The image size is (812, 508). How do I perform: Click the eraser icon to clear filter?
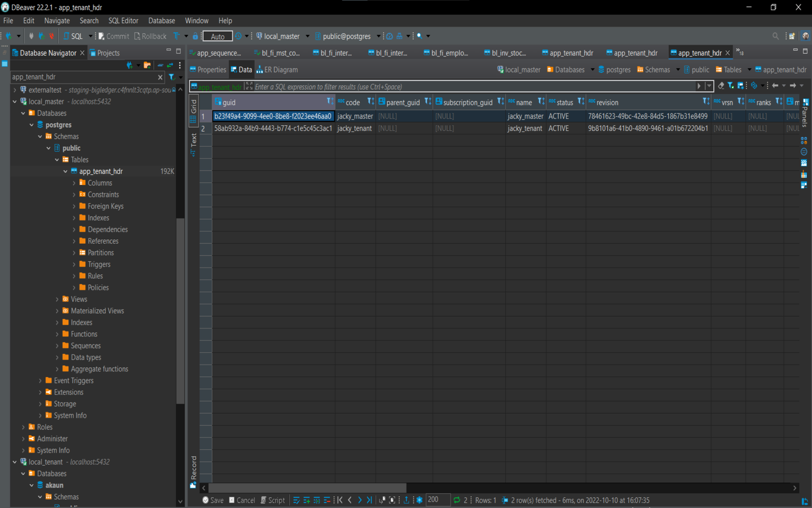pyautogui.click(x=721, y=86)
